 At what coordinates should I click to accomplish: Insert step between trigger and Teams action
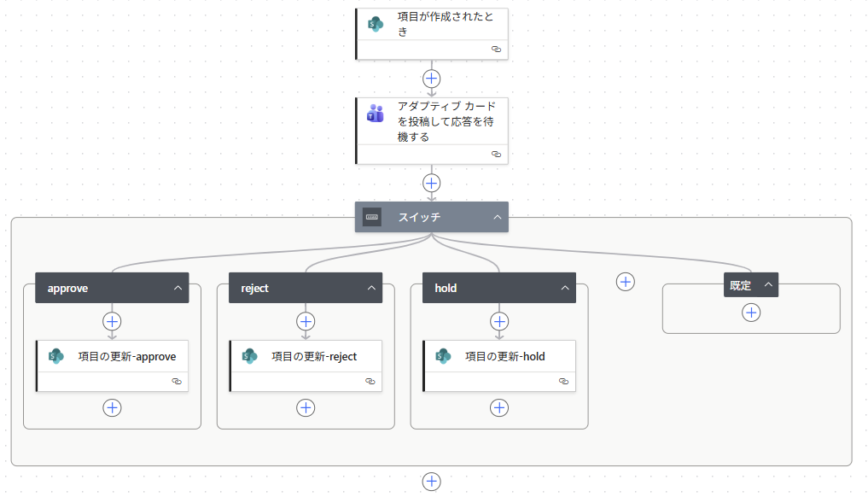pyautogui.click(x=432, y=78)
